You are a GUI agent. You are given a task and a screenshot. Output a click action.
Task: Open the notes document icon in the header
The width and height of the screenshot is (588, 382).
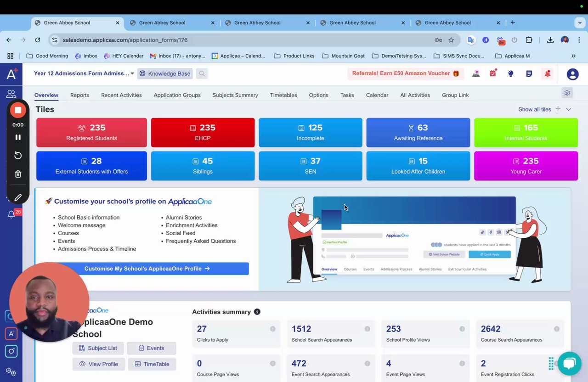529,73
